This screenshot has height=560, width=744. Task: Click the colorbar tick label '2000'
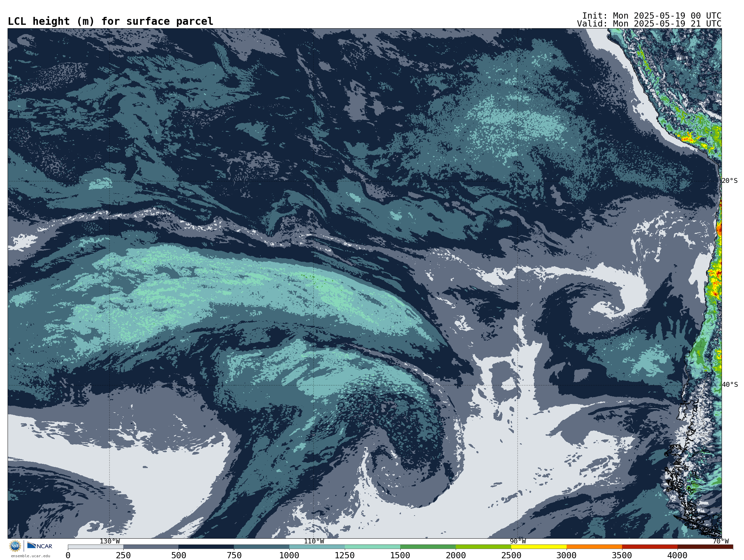click(x=456, y=556)
